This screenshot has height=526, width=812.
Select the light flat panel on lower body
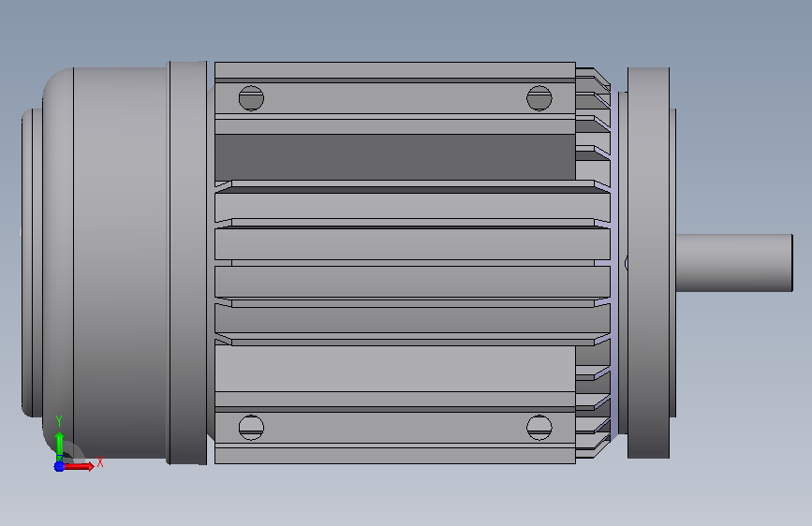point(394,368)
